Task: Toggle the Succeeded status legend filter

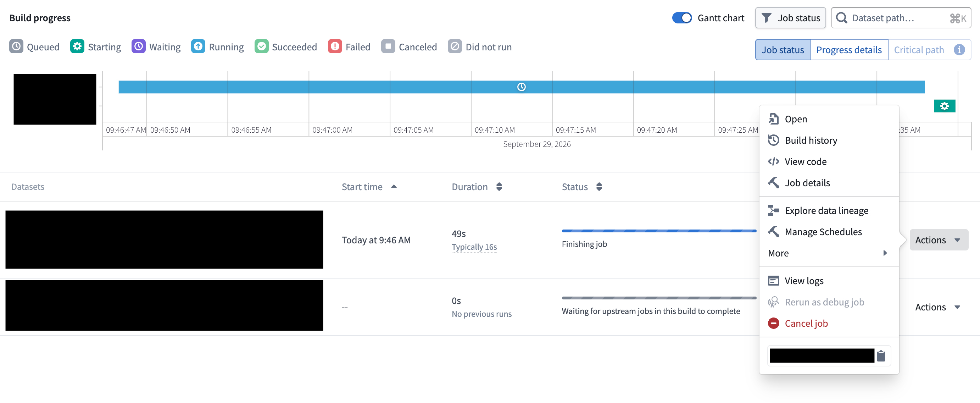Action: pyautogui.click(x=285, y=47)
